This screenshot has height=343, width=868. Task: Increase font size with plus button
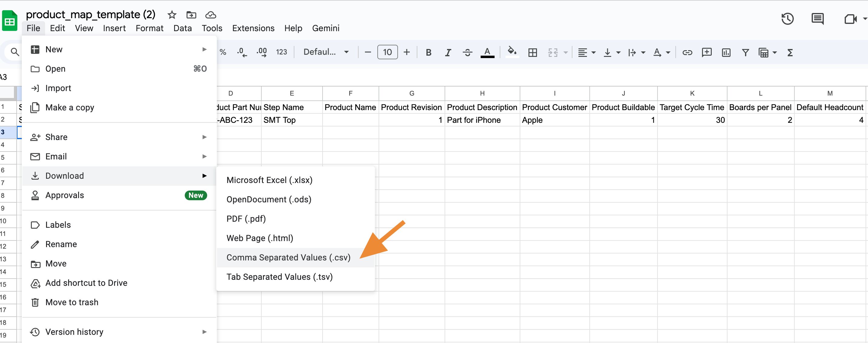(x=406, y=52)
